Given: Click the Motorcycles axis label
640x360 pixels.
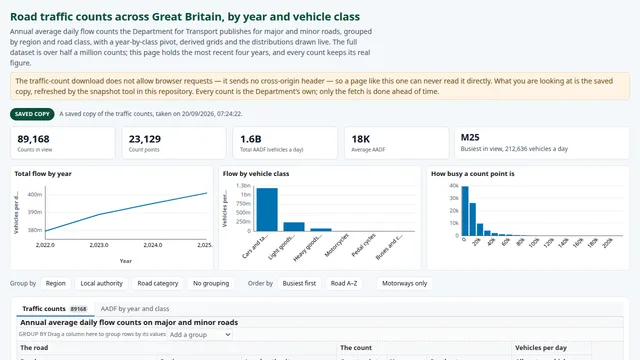Looking at the screenshot, I should tap(337, 245).
